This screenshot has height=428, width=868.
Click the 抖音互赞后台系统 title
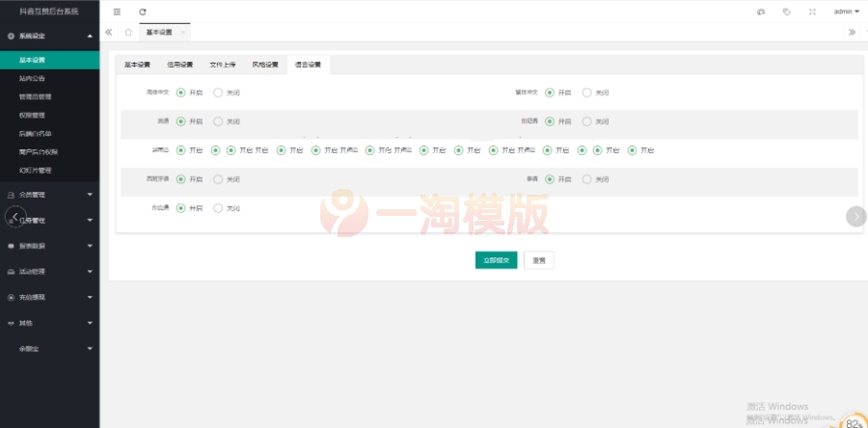tap(49, 11)
